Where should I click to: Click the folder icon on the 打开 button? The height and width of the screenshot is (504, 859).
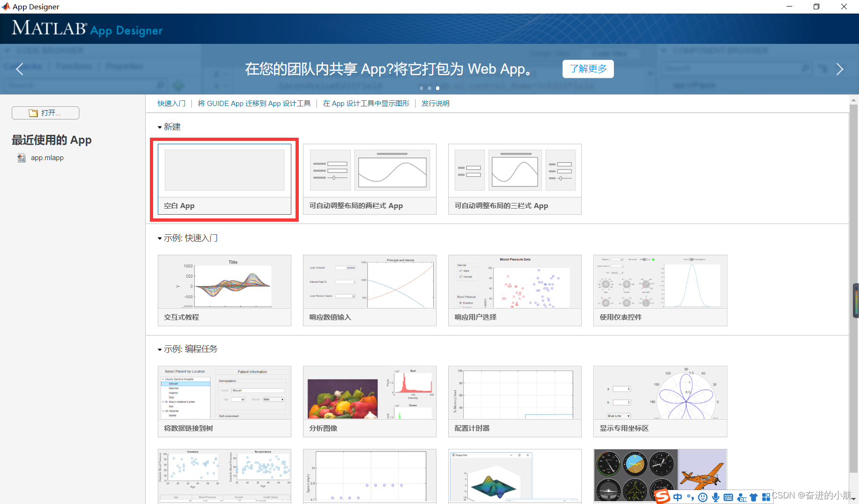[33, 113]
